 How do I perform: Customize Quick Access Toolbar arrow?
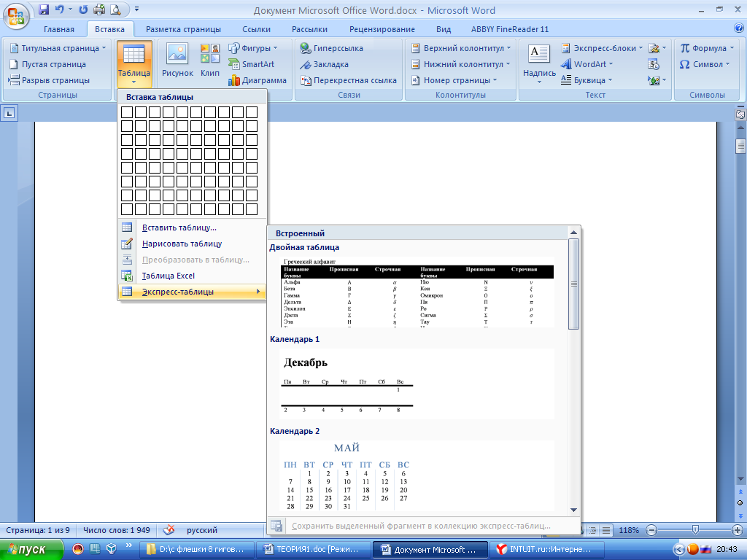point(136,9)
